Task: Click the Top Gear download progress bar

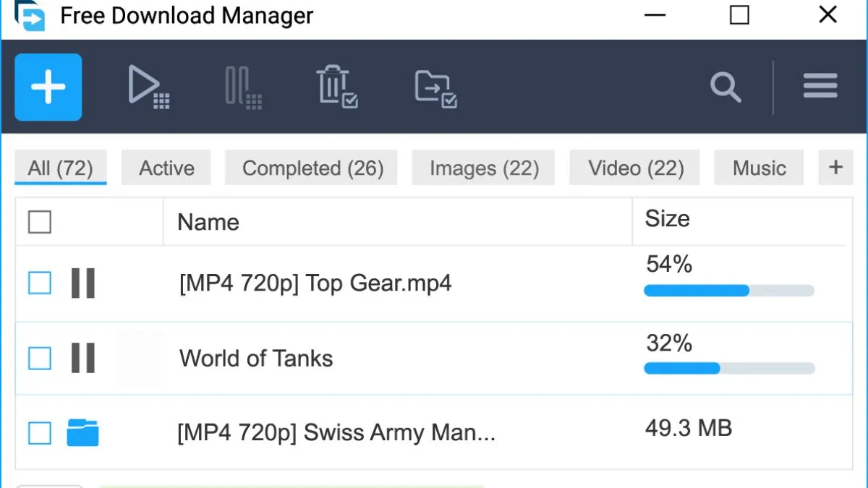Action: [728, 291]
